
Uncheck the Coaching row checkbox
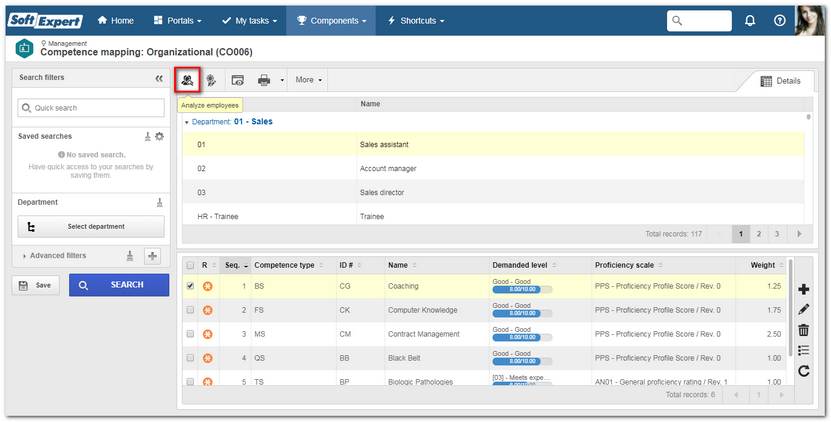[190, 286]
